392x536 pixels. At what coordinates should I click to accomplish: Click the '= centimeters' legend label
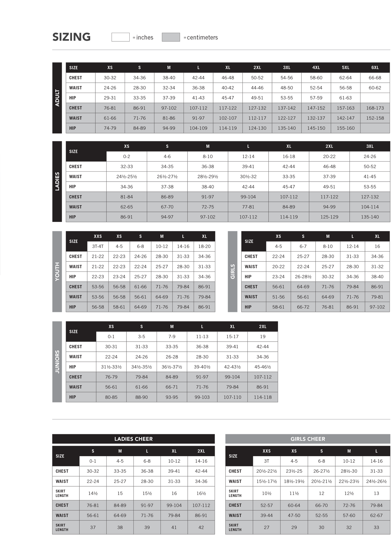(x=201, y=37)
